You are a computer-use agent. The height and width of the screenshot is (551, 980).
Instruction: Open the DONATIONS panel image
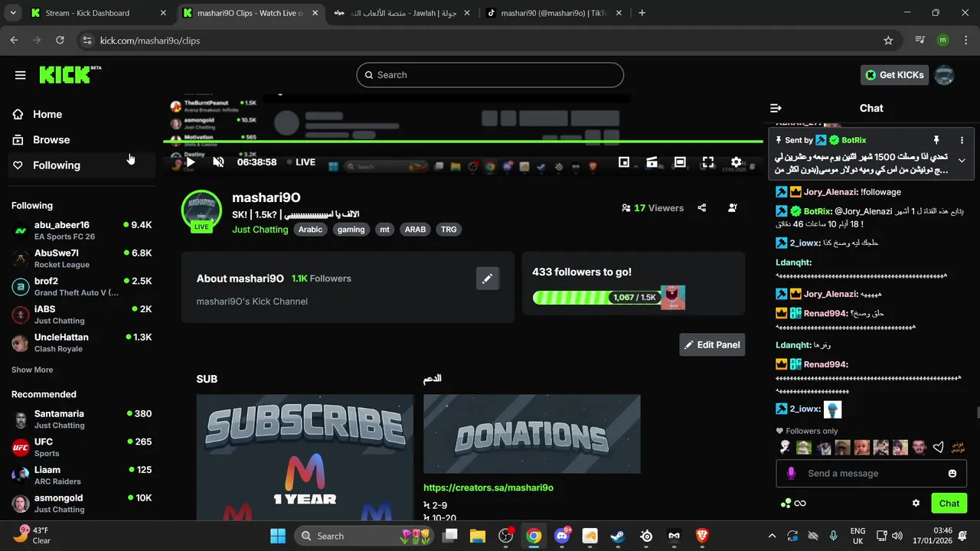pos(532,434)
